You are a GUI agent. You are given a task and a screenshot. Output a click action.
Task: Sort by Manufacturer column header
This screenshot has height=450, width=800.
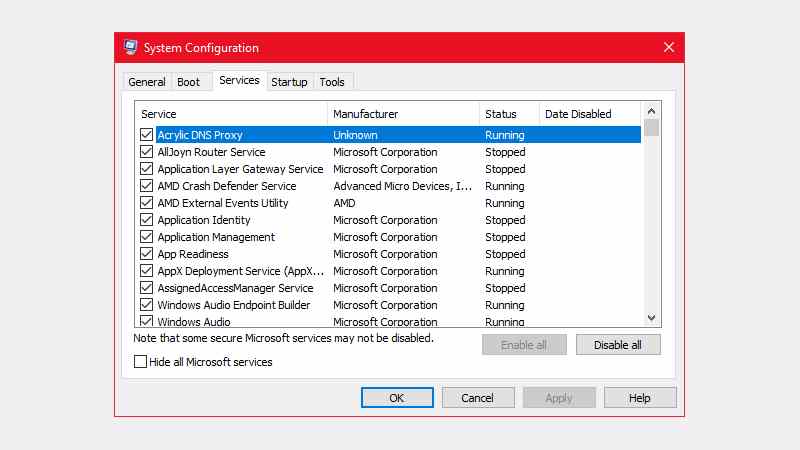pyautogui.click(x=403, y=114)
